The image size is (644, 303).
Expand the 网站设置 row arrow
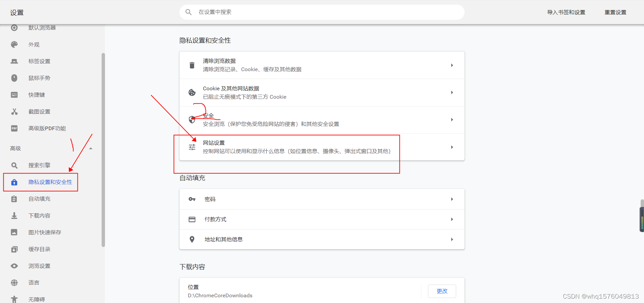click(452, 147)
